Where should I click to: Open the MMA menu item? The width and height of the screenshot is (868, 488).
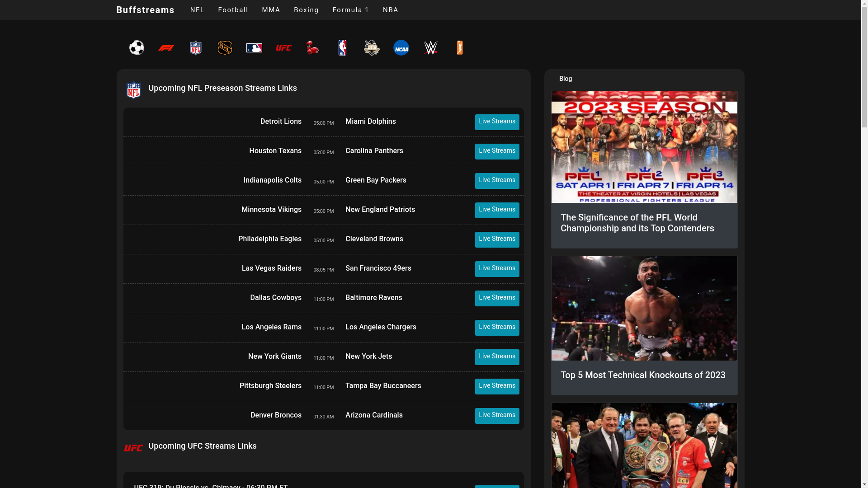tap(271, 10)
